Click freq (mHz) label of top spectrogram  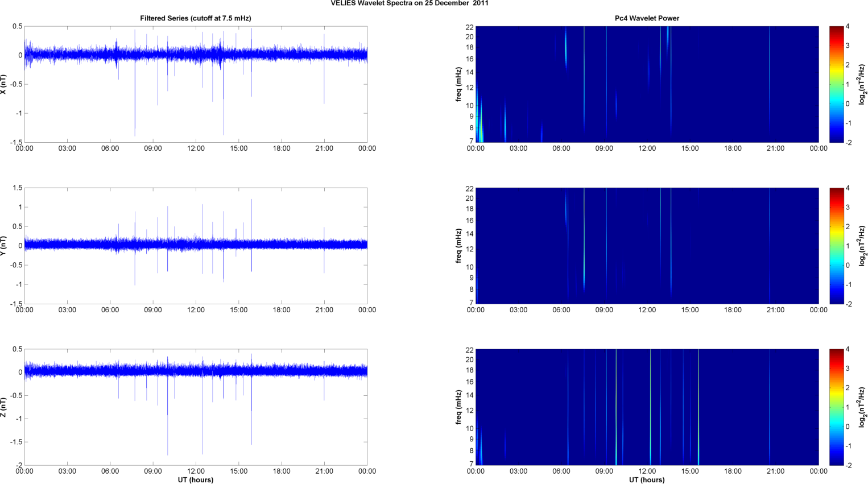[458, 84]
